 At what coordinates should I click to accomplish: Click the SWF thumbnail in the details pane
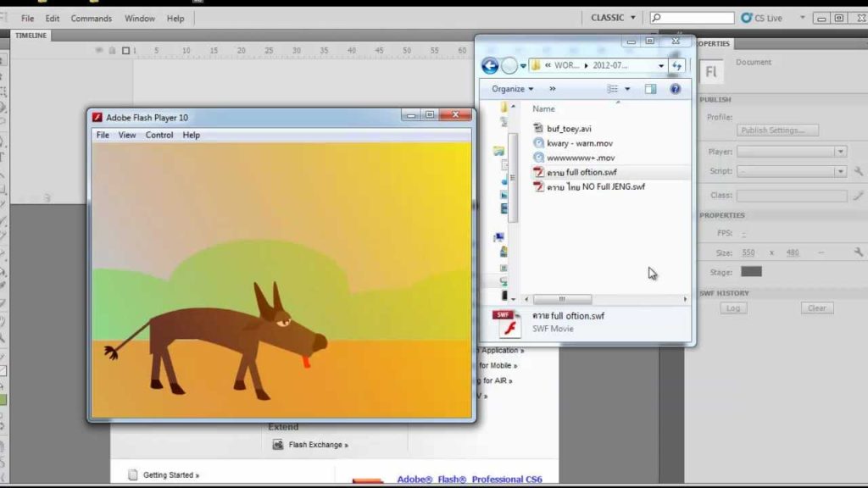tap(509, 323)
